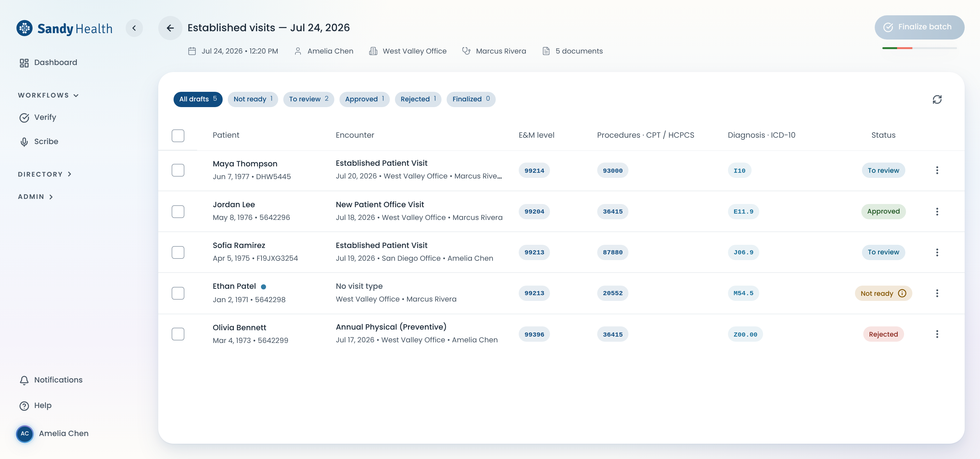Click the info icon in Not ready status
The height and width of the screenshot is (459, 980).
[x=902, y=293]
